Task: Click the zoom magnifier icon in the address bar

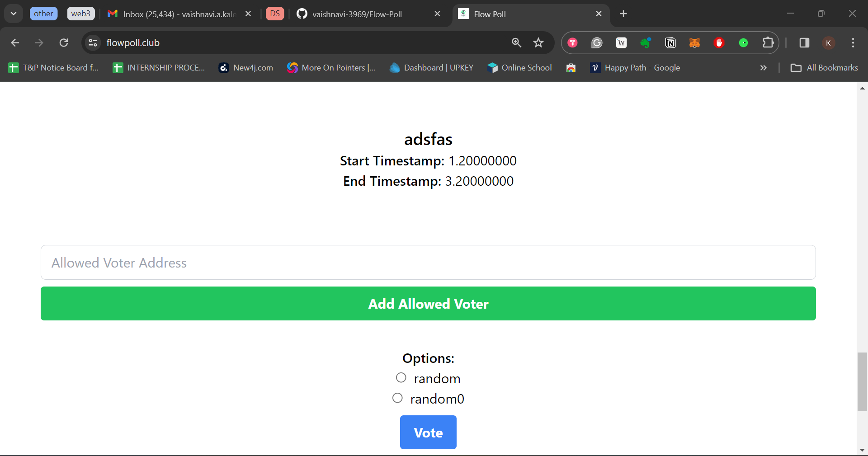Action: 517,43
